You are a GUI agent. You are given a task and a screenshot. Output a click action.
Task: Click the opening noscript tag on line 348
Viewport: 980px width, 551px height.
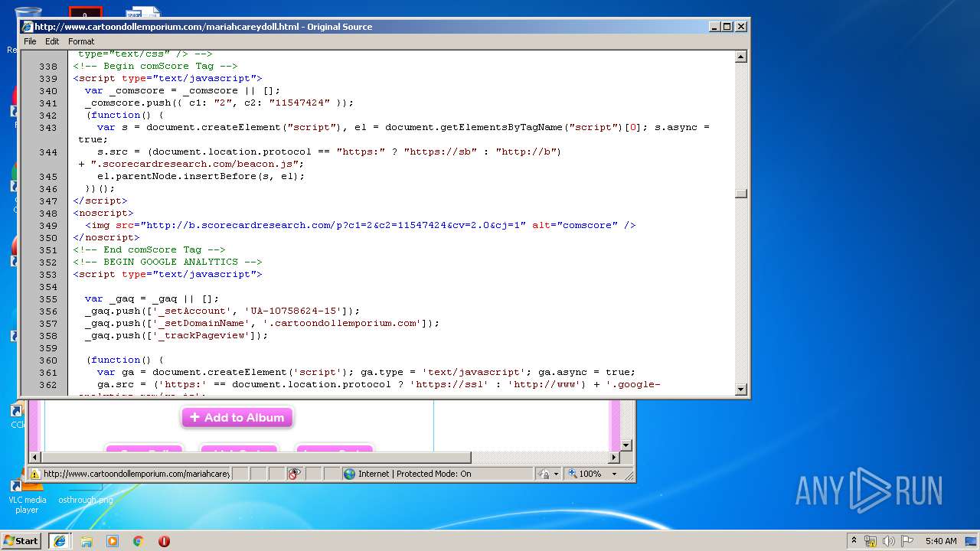pos(103,213)
